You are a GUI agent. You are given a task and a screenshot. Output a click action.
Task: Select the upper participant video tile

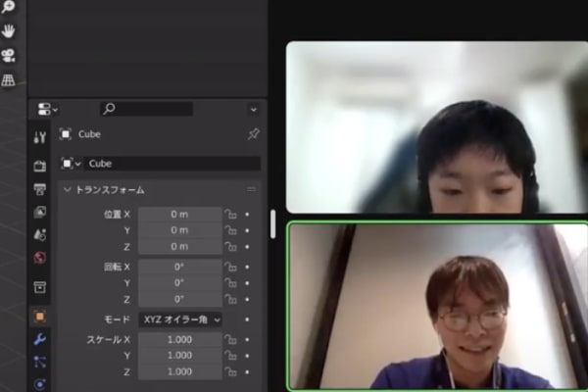pyautogui.click(x=437, y=127)
